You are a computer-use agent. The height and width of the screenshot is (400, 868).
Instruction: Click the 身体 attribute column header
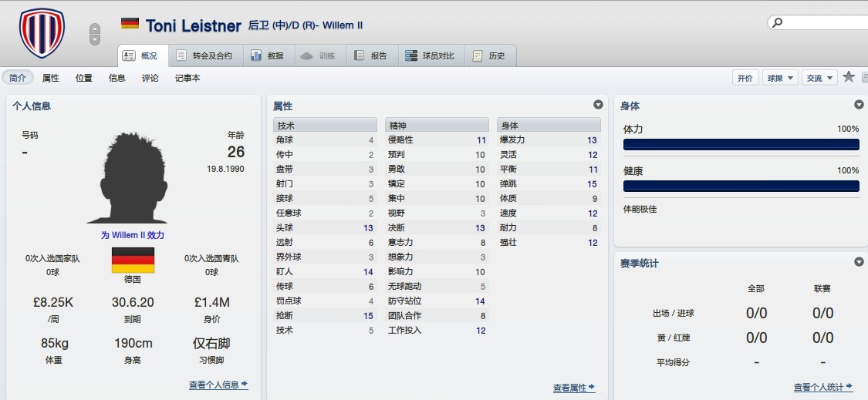(x=549, y=126)
